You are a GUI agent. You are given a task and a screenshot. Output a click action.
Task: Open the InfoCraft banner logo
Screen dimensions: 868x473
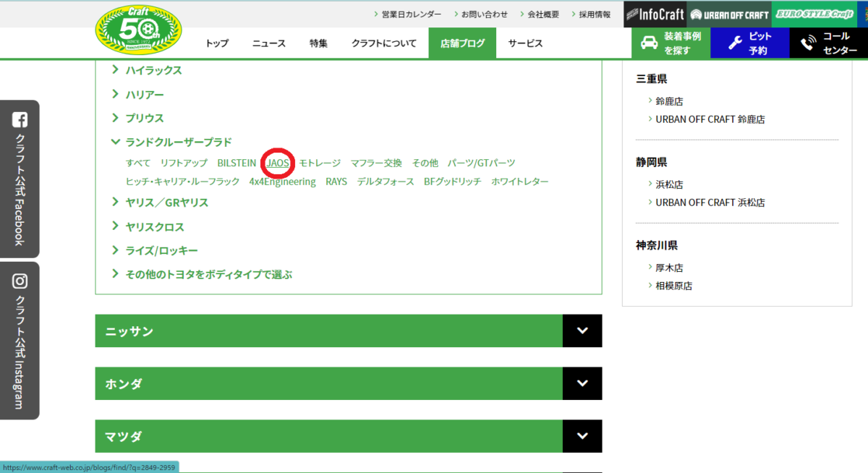[655, 14]
